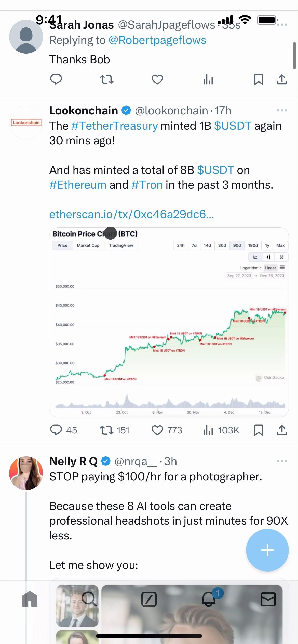298x644 pixels.
Task: View analytics for Lookonchain tweet
Action: point(208,430)
